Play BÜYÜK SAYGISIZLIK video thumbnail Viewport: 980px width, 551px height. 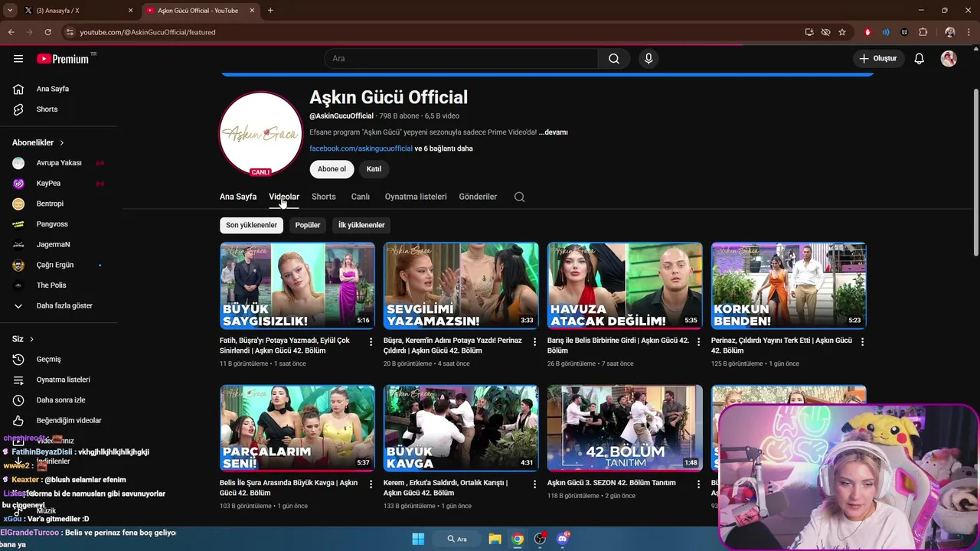point(297,285)
